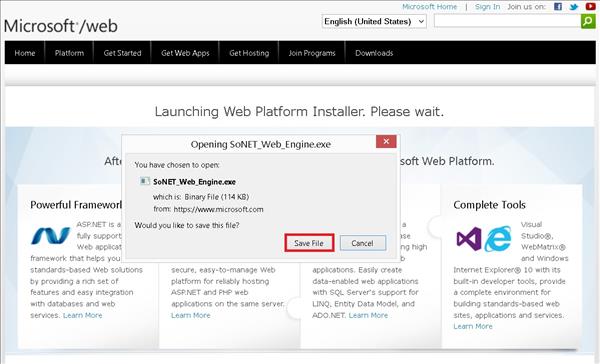Click the Powerful Frameworks heading
600x364 pixels.
(x=76, y=205)
